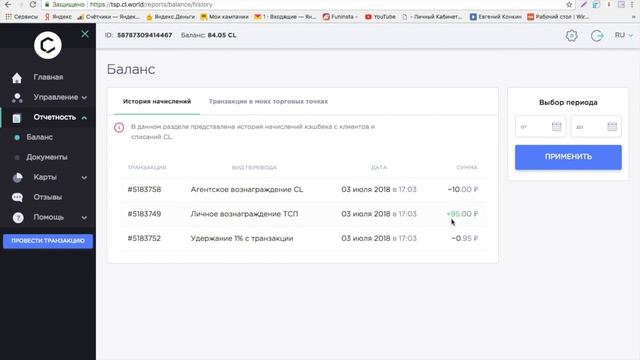This screenshot has width=640, height=360.
Task: Close the sidebar with the X icon
Action: pyautogui.click(x=85, y=34)
